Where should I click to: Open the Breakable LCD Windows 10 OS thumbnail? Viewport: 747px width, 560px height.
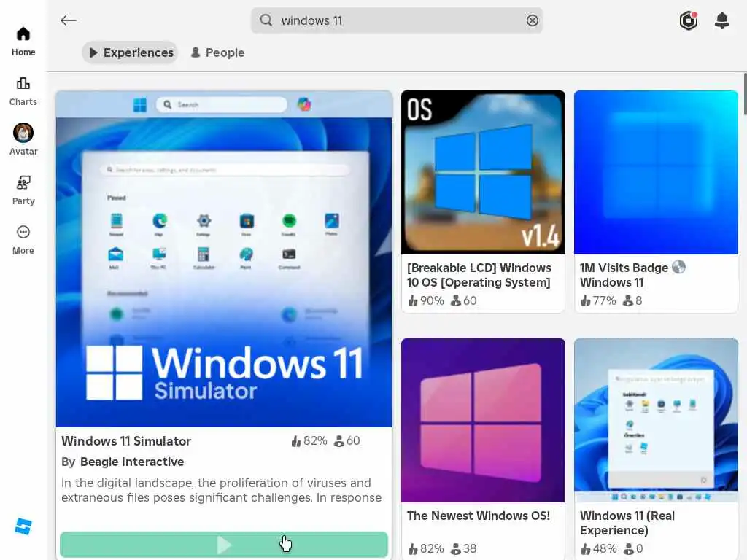tap(483, 172)
